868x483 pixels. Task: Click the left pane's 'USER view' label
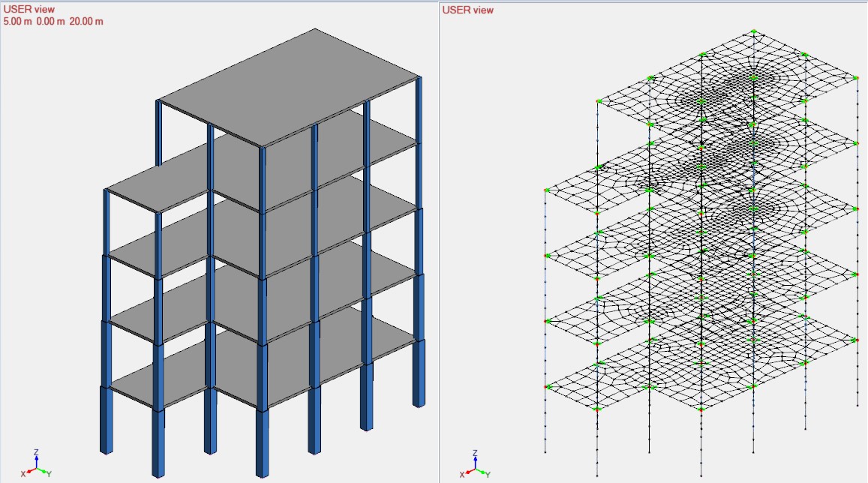pos(29,10)
